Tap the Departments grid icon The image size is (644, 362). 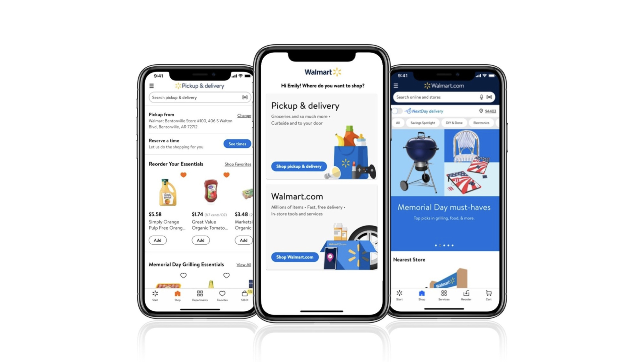point(200,294)
